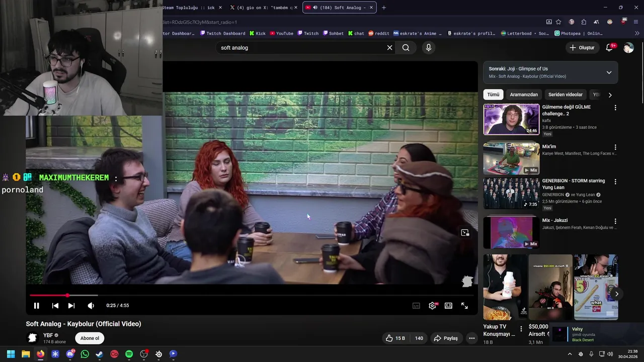This screenshot has width=644, height=362.
Task: Skip to the previous video
Action: point(55,306)
